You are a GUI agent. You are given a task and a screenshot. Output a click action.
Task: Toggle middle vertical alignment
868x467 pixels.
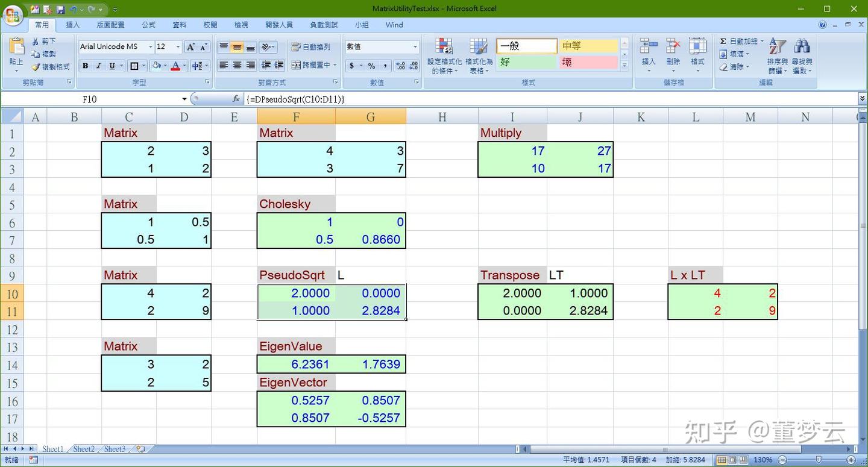pyautogui.click(x=237, y=47)
